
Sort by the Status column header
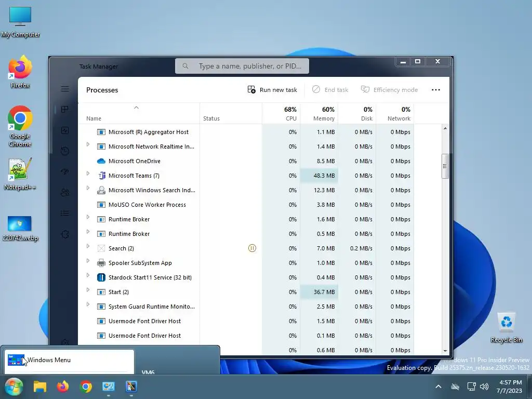[x=231, y=114]
